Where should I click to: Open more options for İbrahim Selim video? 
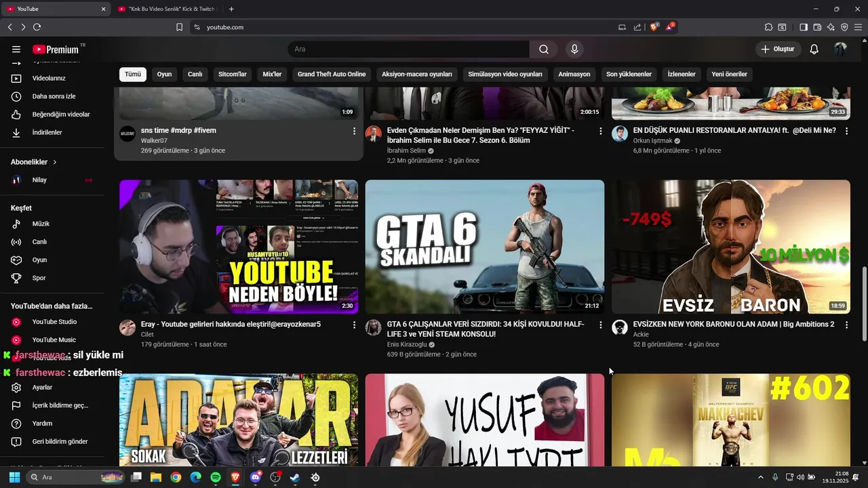click(600, 131)
